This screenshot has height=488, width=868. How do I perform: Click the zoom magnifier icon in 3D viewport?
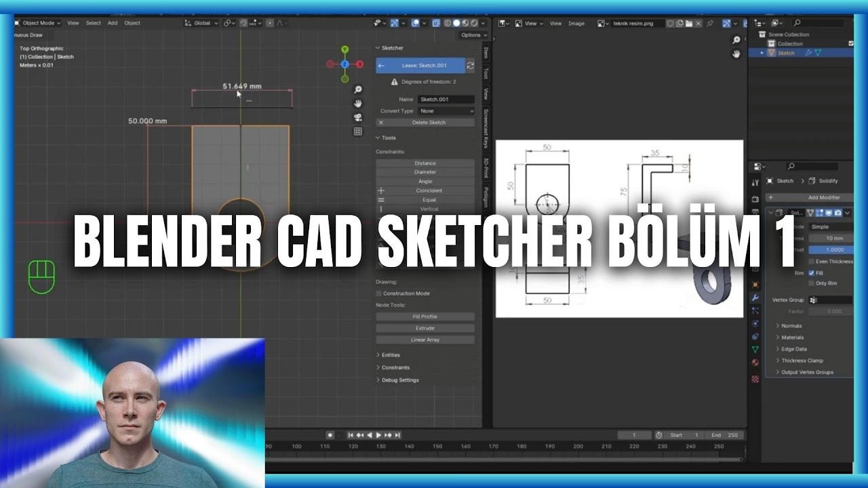point(358,89)
